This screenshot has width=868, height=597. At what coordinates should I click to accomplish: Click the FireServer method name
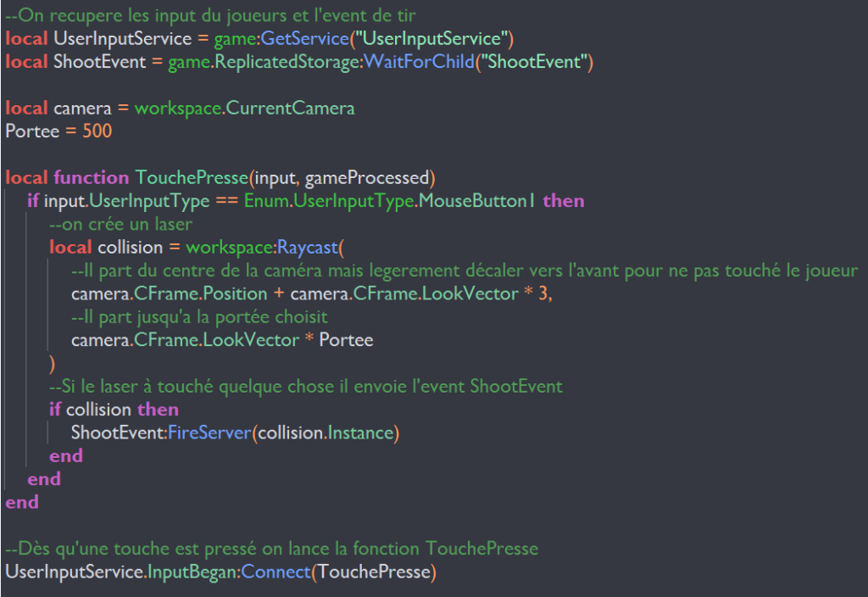point(209,433)
